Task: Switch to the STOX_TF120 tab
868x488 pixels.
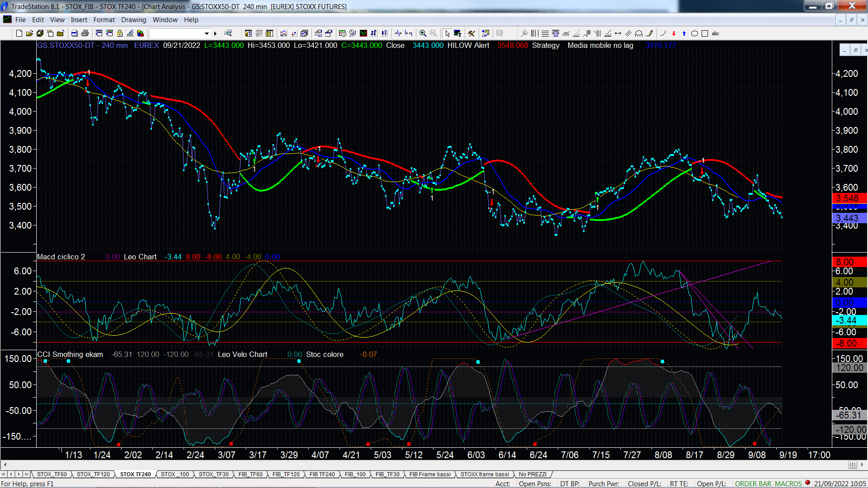Action: [x=93, y=474]
